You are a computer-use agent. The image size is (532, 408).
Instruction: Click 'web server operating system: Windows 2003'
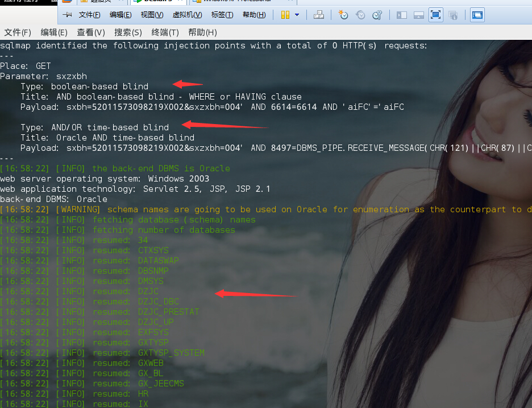pos(105,179)
